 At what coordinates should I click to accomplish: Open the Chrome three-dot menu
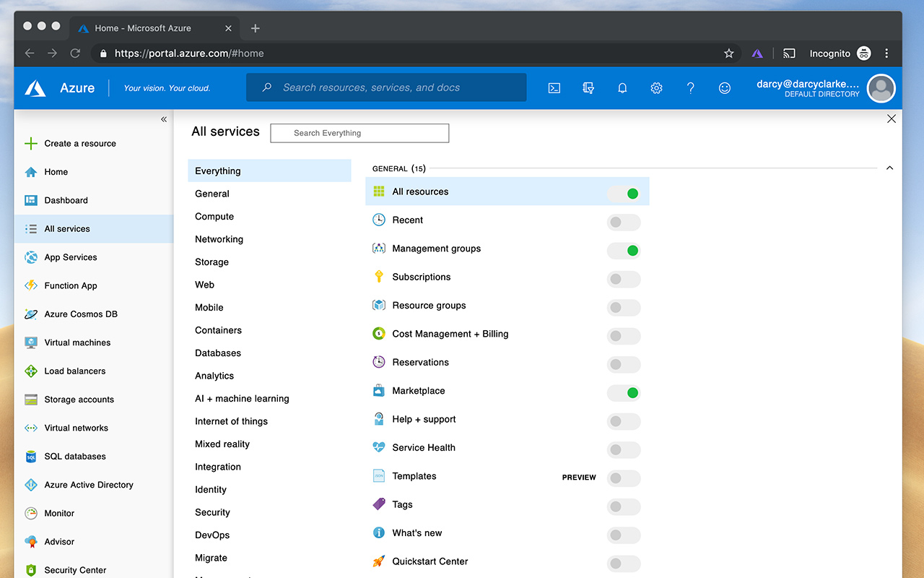click(886, 53)
